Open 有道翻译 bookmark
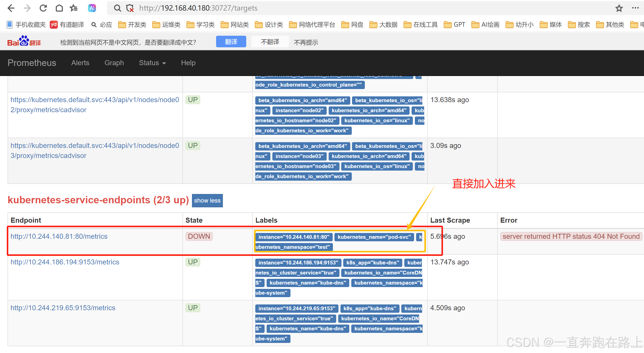 (x=67, y=25)
